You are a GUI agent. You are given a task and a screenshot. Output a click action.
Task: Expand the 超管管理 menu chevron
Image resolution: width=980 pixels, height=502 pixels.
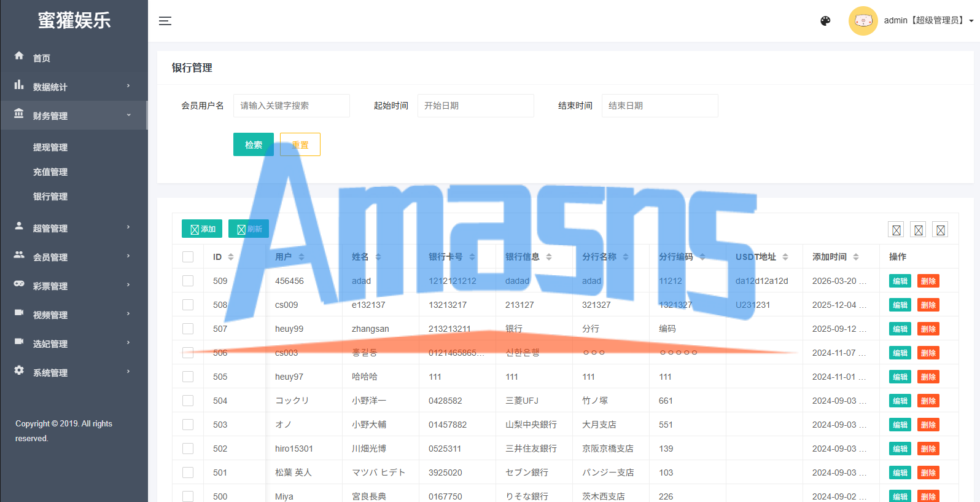128,227
